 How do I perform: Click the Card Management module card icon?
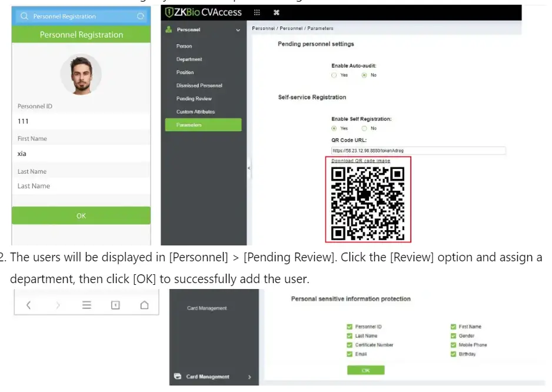pyautogui.click(x=178, y=376)
